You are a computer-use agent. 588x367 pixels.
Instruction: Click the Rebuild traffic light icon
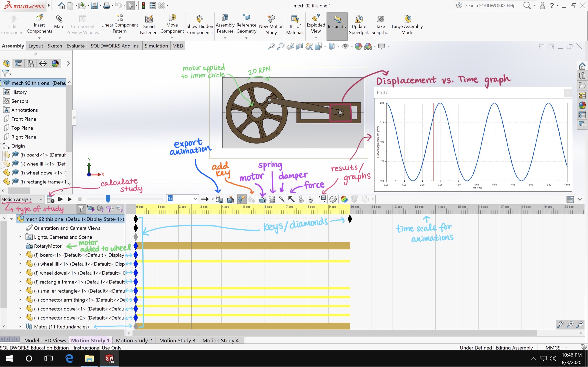(143, 5)
